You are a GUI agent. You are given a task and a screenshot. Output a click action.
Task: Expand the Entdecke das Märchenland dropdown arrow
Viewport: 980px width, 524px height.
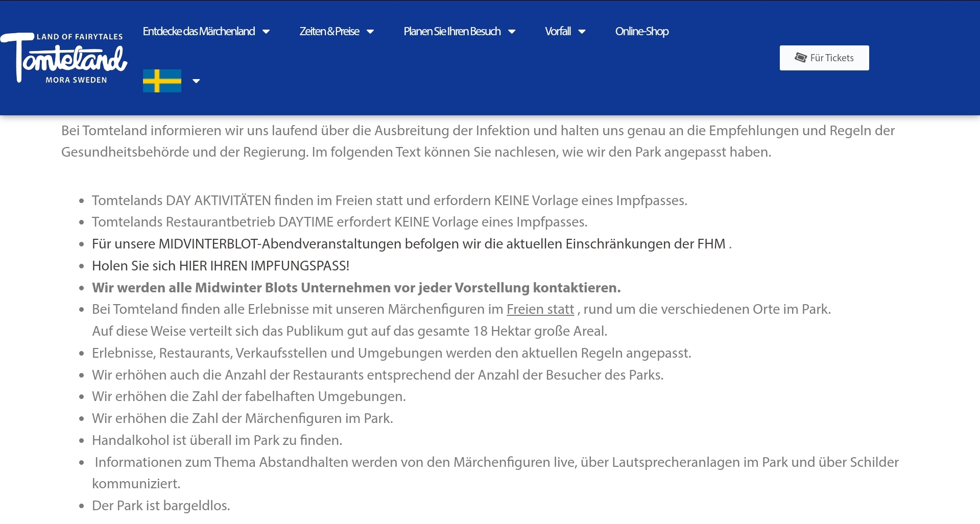point(266,32)
